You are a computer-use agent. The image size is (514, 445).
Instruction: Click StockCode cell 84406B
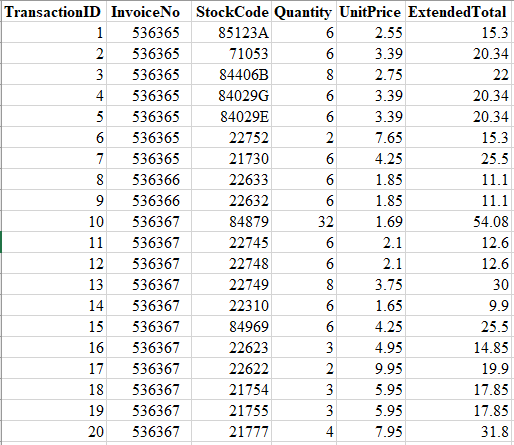[x=232, y=75]
